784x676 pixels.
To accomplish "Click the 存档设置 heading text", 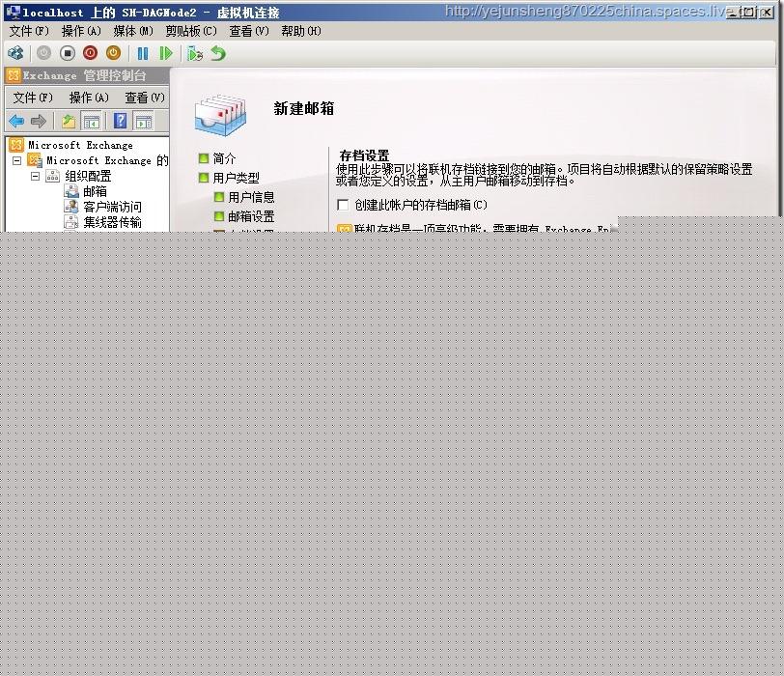I will pyautogui.click(x=365, y=155).
